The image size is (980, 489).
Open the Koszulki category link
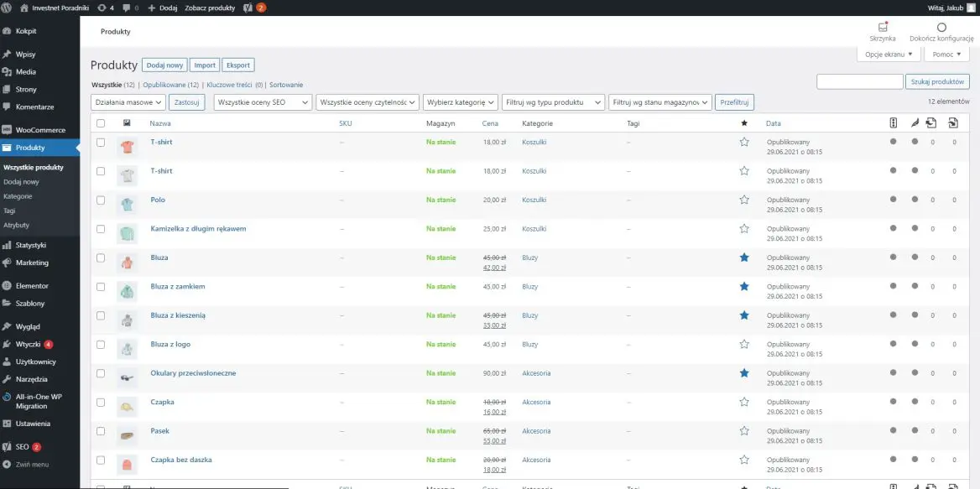(535, 143)
